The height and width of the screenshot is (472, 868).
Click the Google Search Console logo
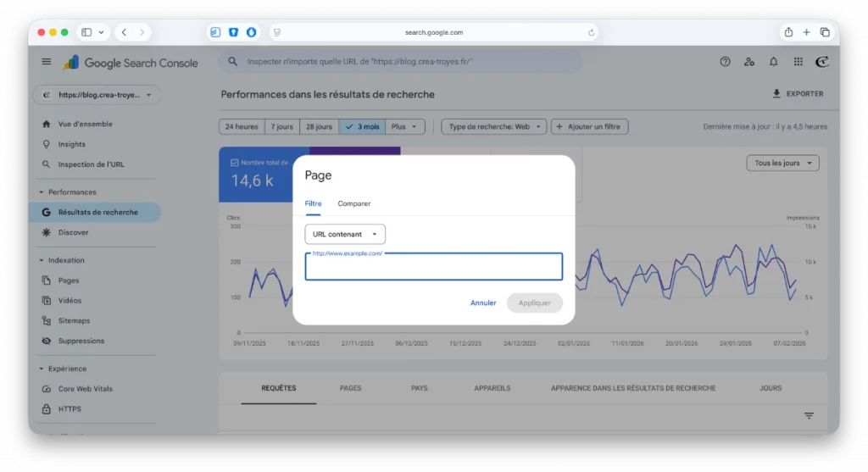131,63
